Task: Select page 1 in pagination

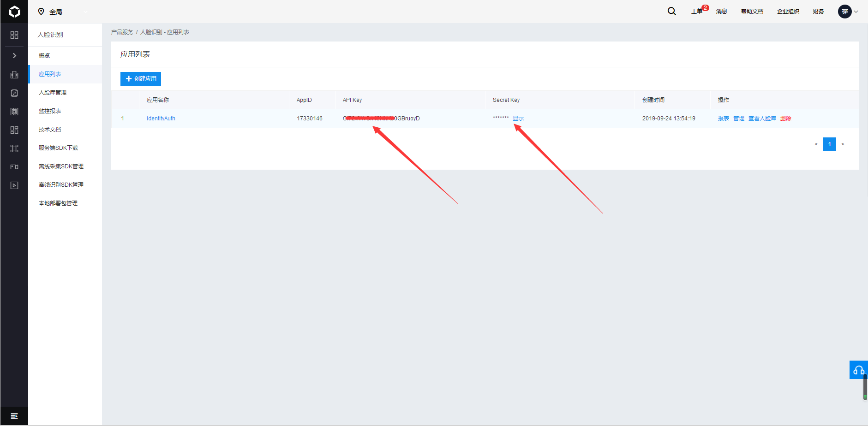Action: (829, 144)
